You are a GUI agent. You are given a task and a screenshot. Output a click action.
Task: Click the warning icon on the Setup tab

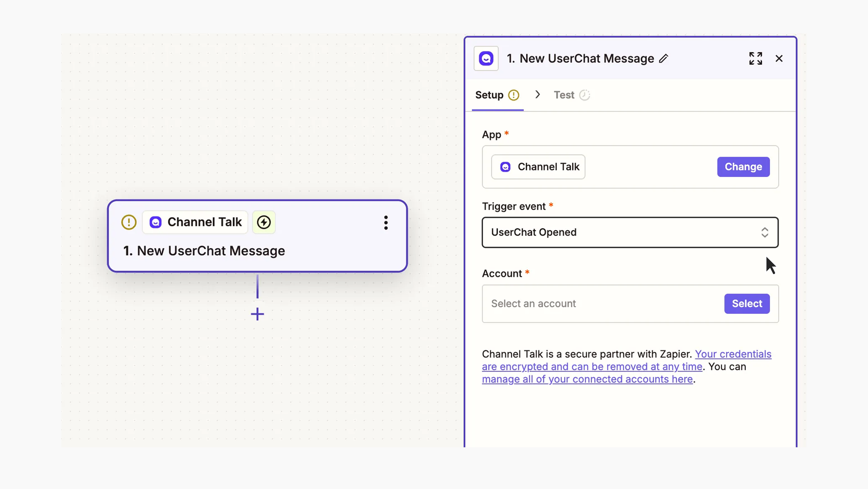click(x=513, y=95)
